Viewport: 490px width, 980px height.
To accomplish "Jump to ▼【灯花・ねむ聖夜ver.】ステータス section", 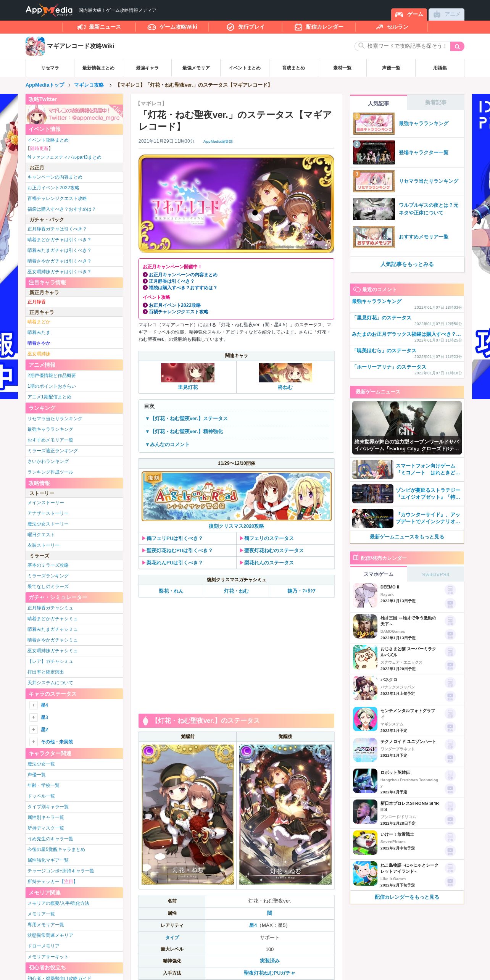I will pyautogui.click(x=186, y=419).
